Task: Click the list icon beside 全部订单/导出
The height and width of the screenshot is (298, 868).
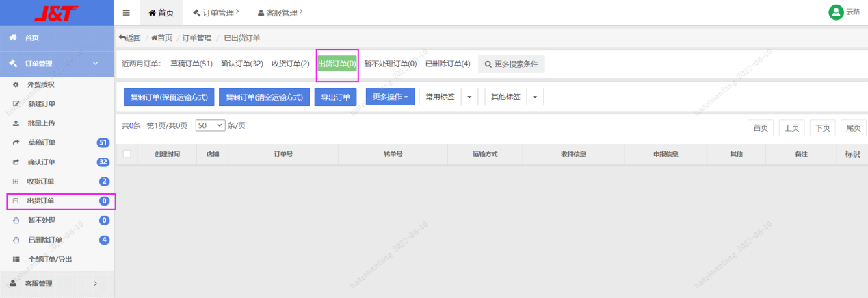Action: [x=16, y=259]
